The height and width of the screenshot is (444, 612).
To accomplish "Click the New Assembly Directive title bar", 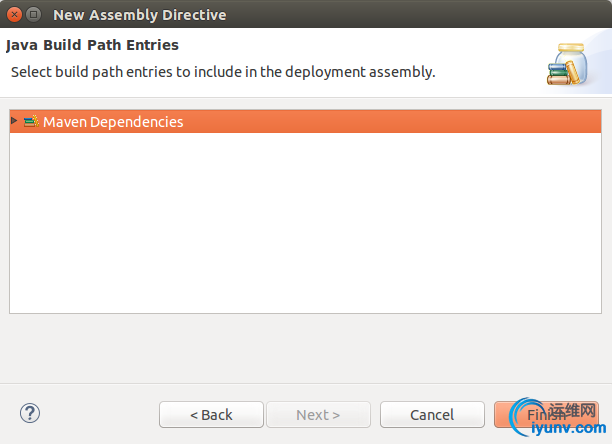I will coord(300,15).
